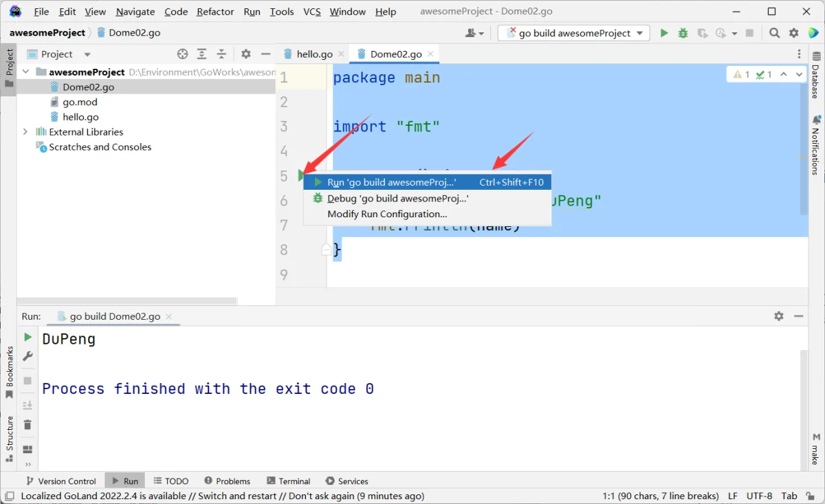
Task: Start debugging with the green bug toolbar icon
Action: (683, 32)
